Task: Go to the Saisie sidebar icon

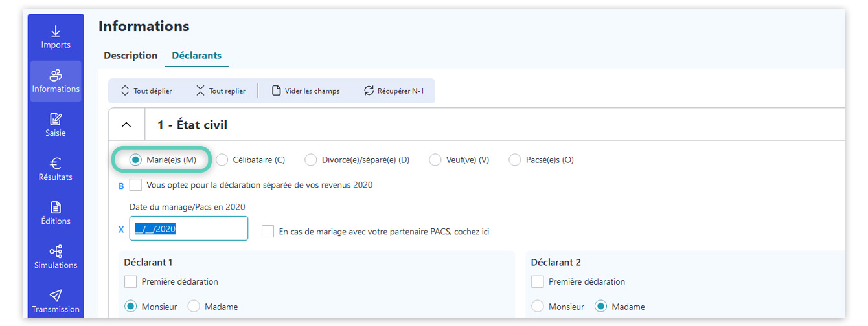Action: click(x=56, y=120)
